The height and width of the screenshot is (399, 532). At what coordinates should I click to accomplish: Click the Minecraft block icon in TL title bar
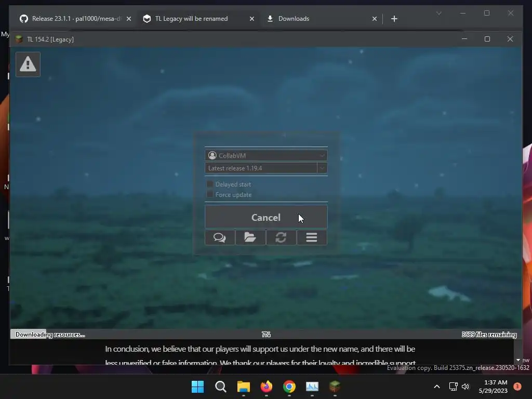pos(19,39)
